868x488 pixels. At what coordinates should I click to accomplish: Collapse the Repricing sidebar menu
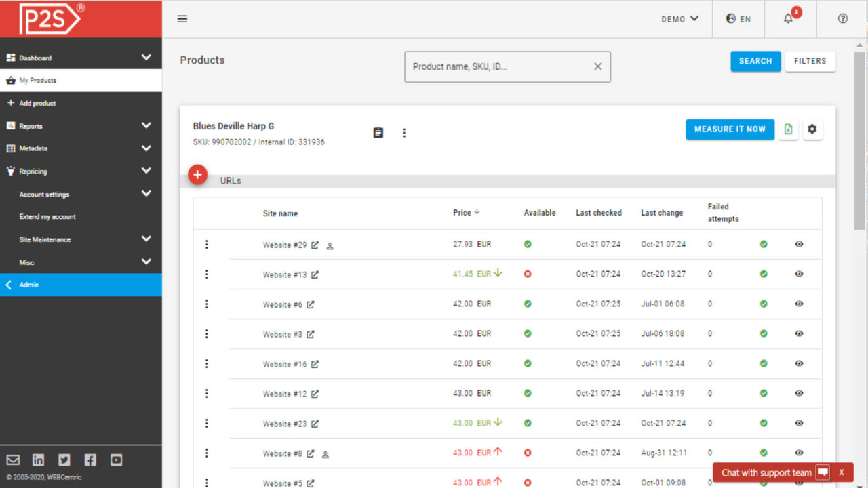(x=146, y=171)
